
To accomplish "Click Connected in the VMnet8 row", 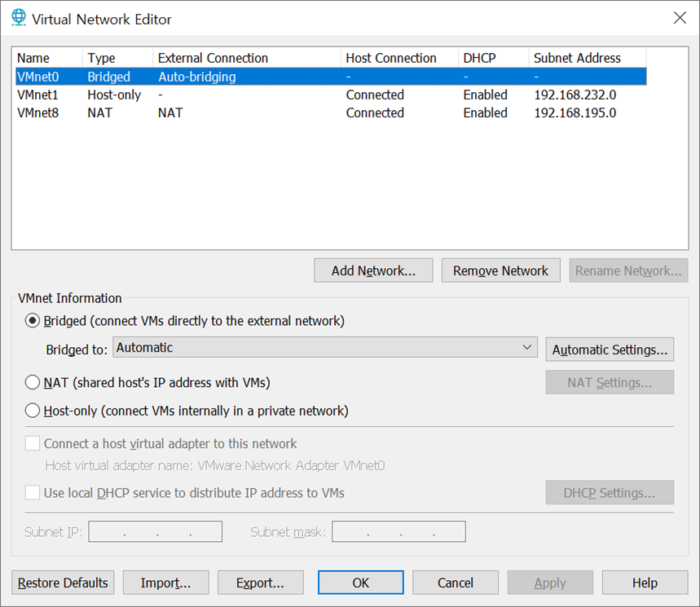I will (375, 112).
